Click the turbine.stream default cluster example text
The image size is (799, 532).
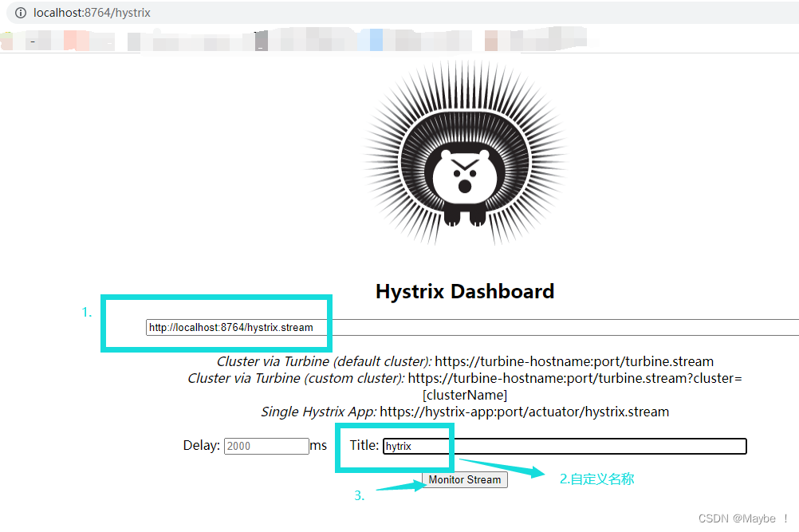tap(574, 361)
